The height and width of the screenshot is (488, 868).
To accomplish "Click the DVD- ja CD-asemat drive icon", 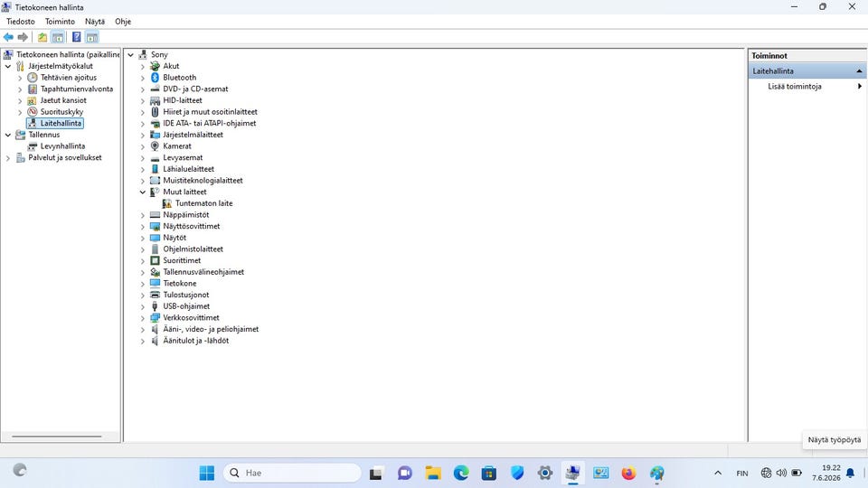I will pos(155,89).
